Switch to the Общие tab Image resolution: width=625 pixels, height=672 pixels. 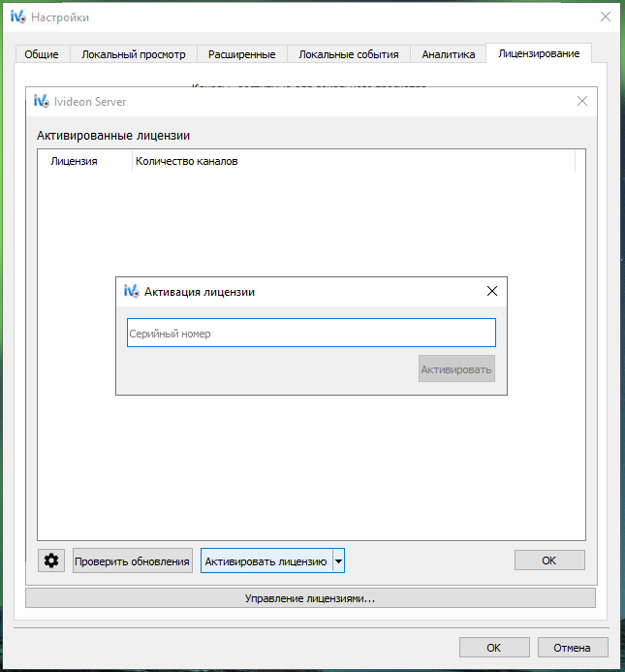click(42, 54)
